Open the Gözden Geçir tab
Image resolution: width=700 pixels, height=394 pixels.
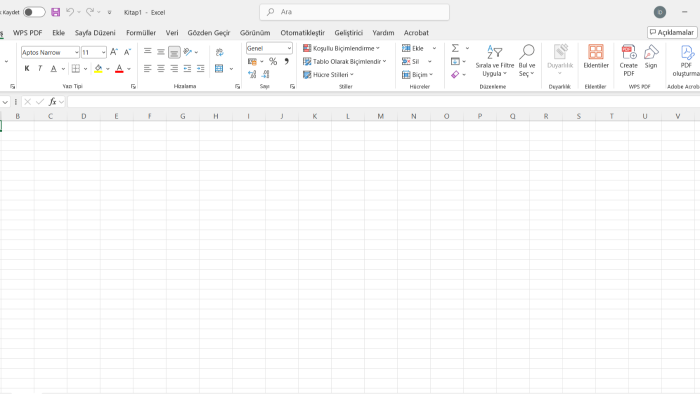(x=209, y=33)
